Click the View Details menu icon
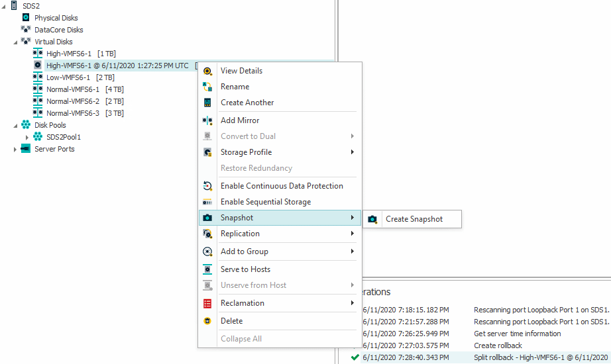The width and height of the screenshot is (611, 364). 207,71
